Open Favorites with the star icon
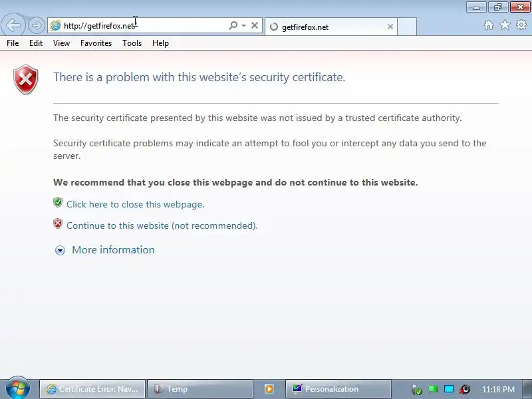Image resolution: width=532 pixels, height=399 pixels. (x=505, y=25)
